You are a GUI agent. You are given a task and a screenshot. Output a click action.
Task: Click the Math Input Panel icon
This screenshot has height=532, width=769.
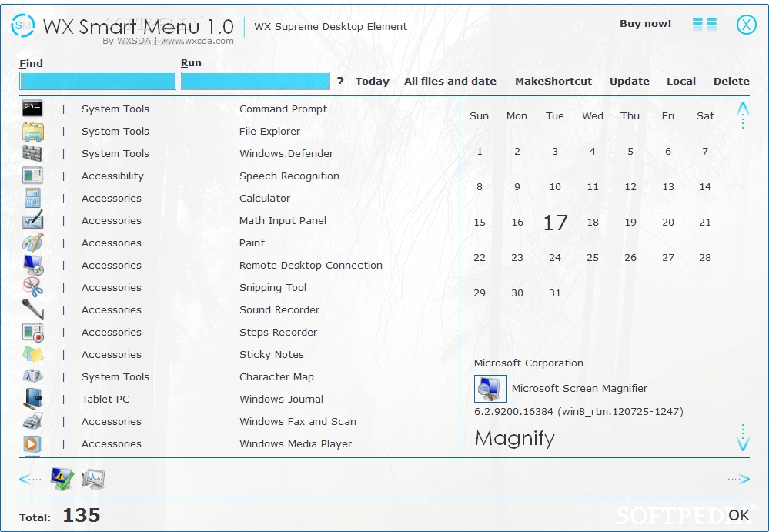point(32,220)
